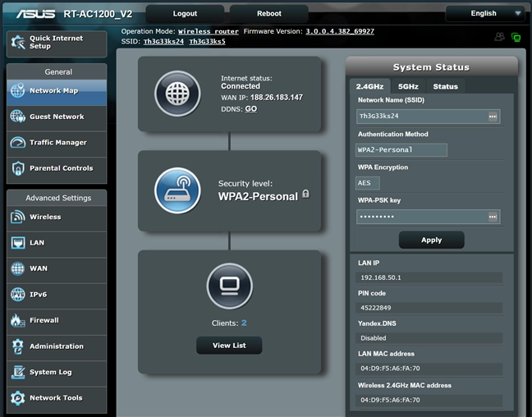Screen dimensions: 532x417
Task: Follow the DDNS GO link
Action: (x=250, y=109)
